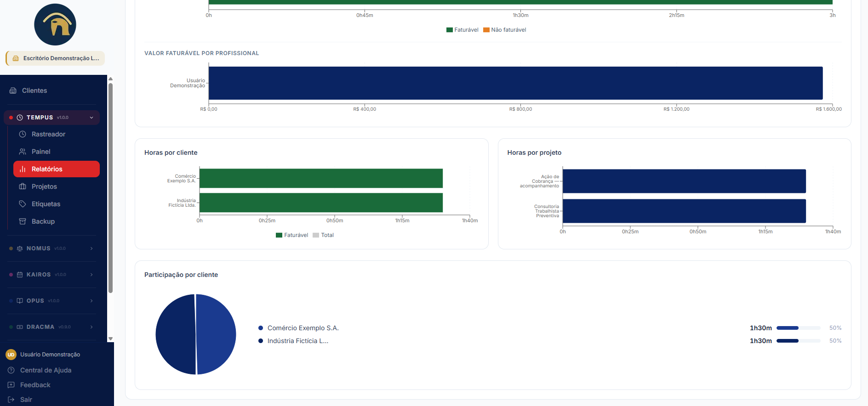The height and width of the screenshot is (406, 868).
Task: Open Central de Ajuda
Action: point(46,370)
